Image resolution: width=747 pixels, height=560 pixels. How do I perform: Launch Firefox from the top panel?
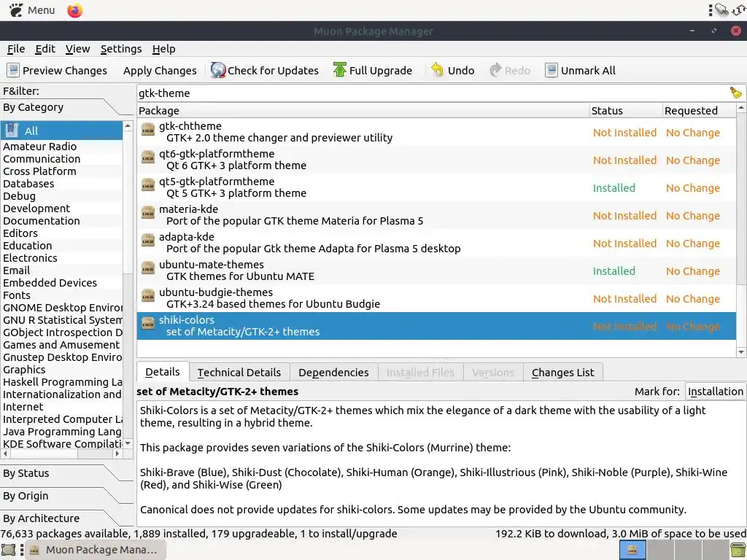coord(75,10)
